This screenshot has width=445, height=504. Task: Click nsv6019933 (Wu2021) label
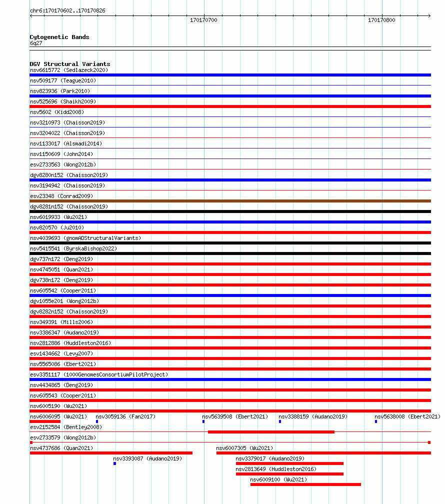(x=58, y=217)
